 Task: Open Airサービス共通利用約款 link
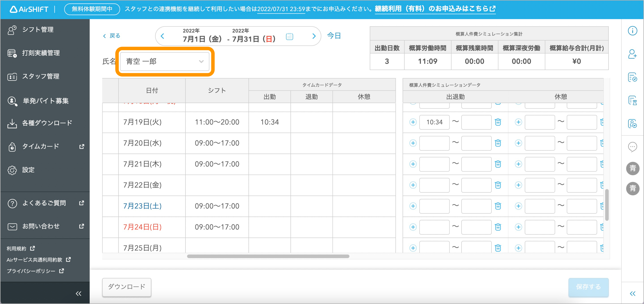click(x=39, y=260)
